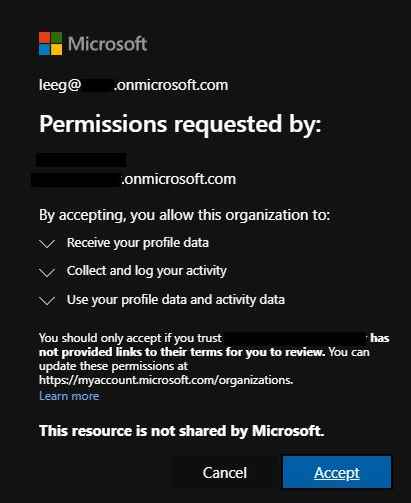411x503 pixels.
Task: Expand the 'Collect and log your activity' chevron
Action: pyautogui.click(x=47, y=273)
